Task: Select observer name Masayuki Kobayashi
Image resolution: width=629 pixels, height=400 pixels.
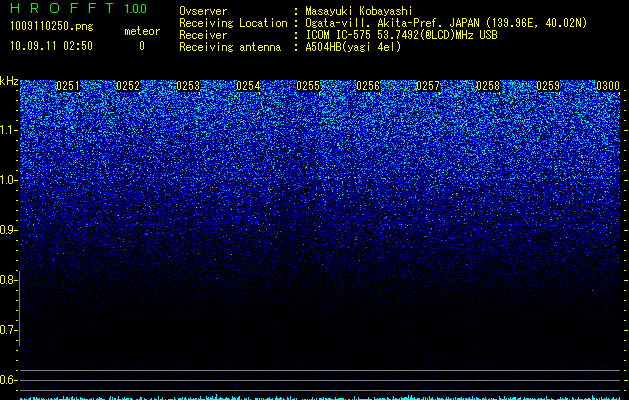Action: [x=359, y=11]
